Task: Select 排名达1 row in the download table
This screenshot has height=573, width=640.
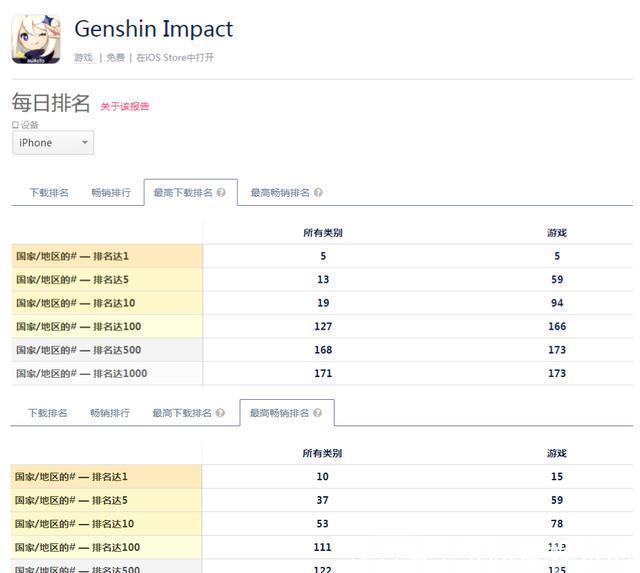Action: [322, 256]
